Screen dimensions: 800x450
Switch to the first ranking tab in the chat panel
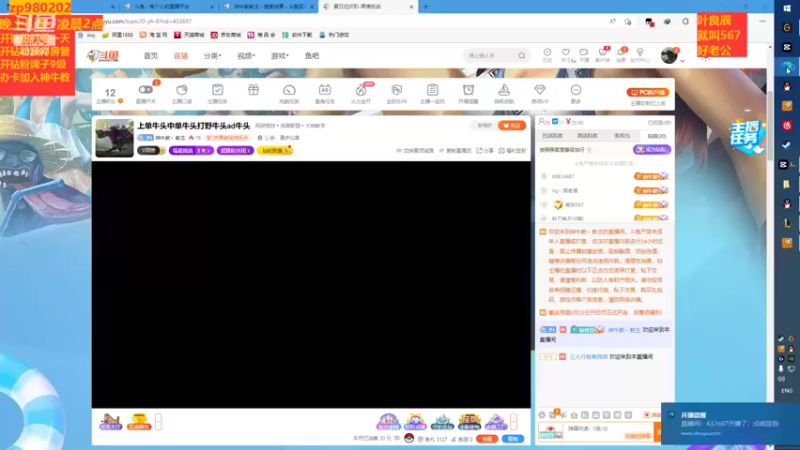click(553, 136)
